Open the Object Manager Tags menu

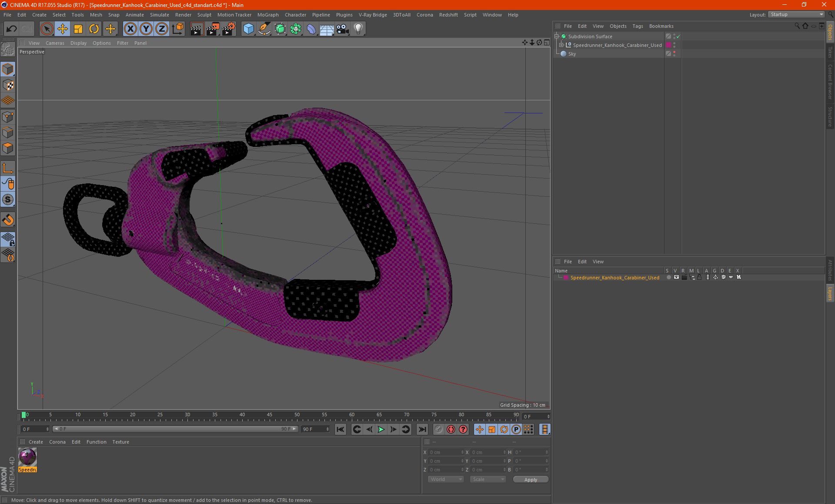tap(638, 26)
